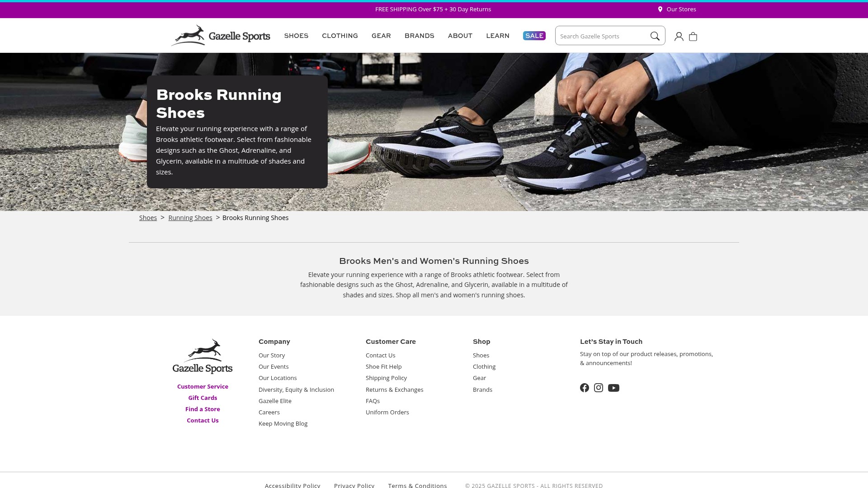Open Diversity, Equity & Inclusion link
This screenshot has height=488, width=868.
point(296,389)
